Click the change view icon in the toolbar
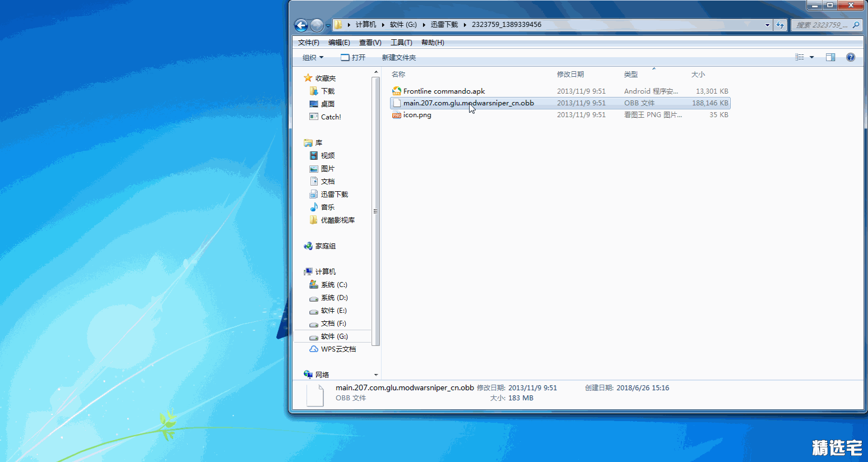 click(x=800, y=57)
